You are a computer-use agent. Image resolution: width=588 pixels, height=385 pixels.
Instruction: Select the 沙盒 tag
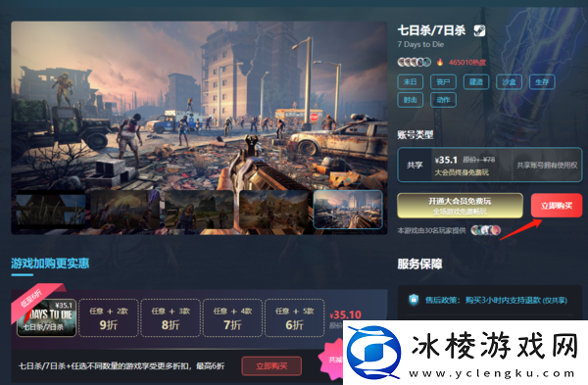coord(510,81)
